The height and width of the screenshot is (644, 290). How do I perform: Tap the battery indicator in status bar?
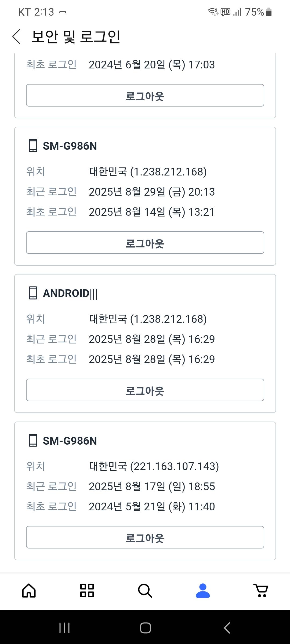pyautogui.click(x=269, y=12)
